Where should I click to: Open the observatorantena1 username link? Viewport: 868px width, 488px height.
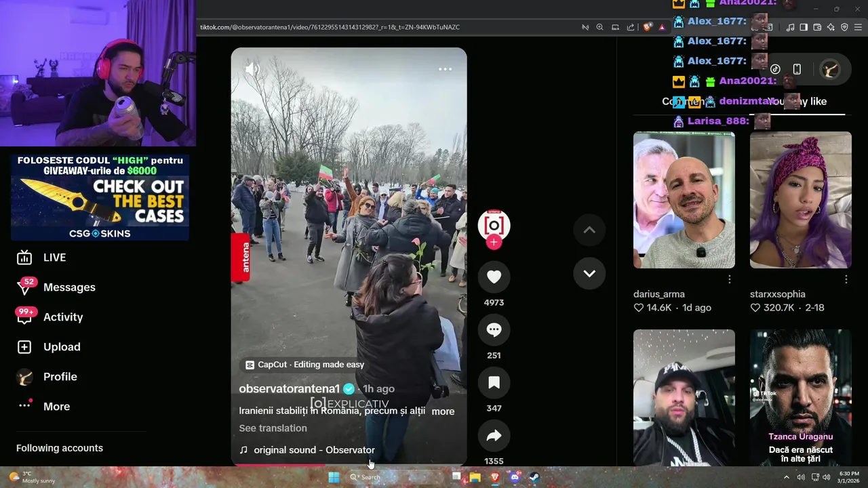point(289,389)
